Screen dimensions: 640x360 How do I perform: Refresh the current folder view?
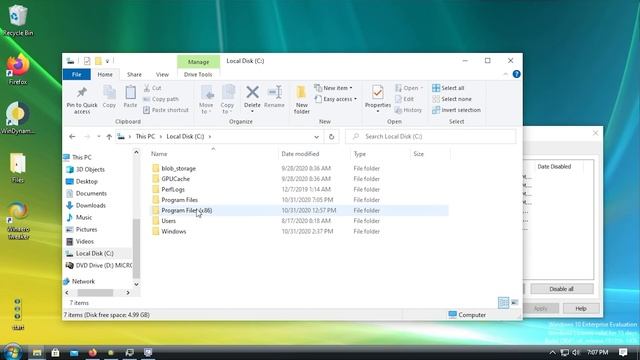(331, 137)
